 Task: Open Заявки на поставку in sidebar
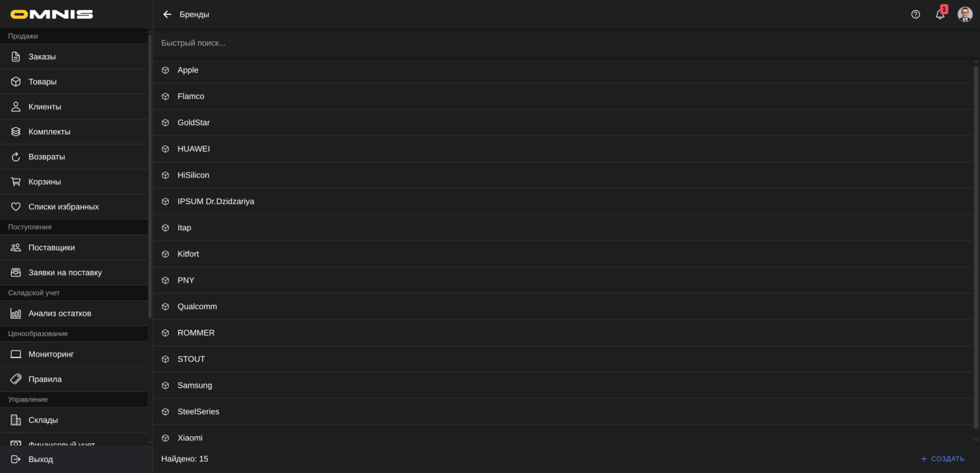[x=65, y=273]
